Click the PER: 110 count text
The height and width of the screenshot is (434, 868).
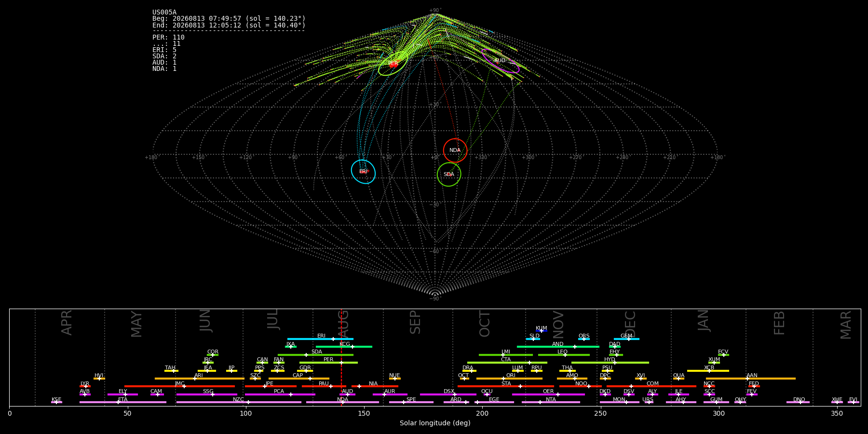click(x=168, y=38)
